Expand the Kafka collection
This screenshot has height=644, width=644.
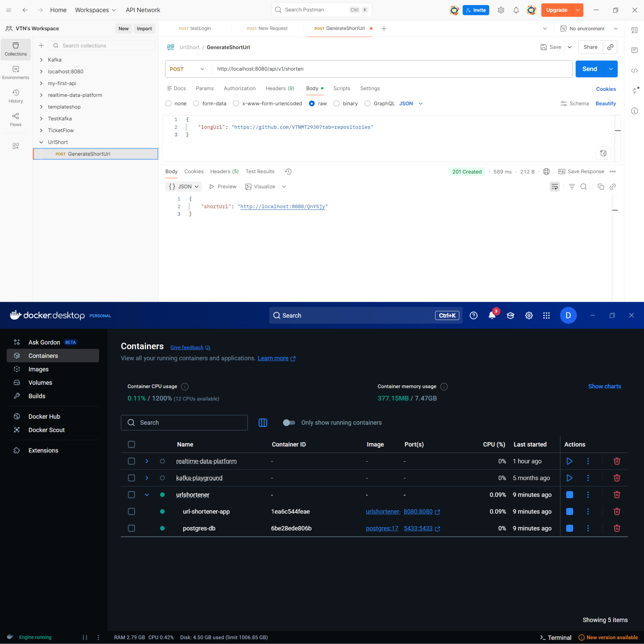[41, 60]
